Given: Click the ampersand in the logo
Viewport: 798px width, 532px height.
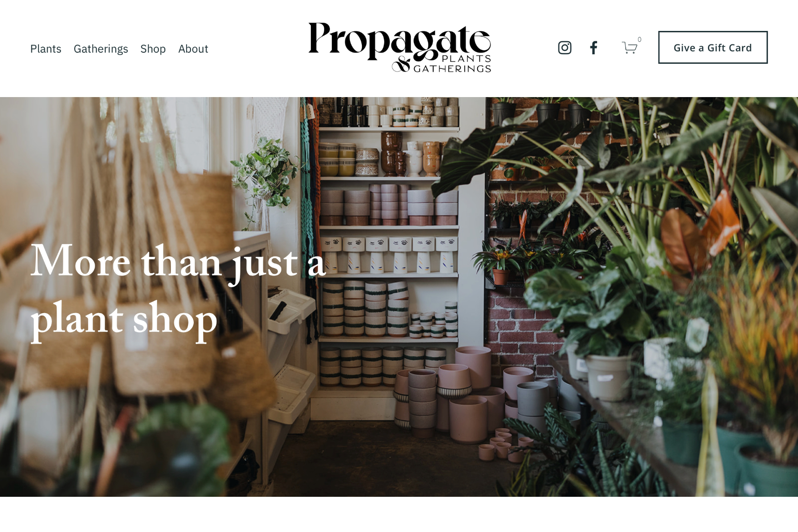Looking at the screenshot, I should (401, 64).
